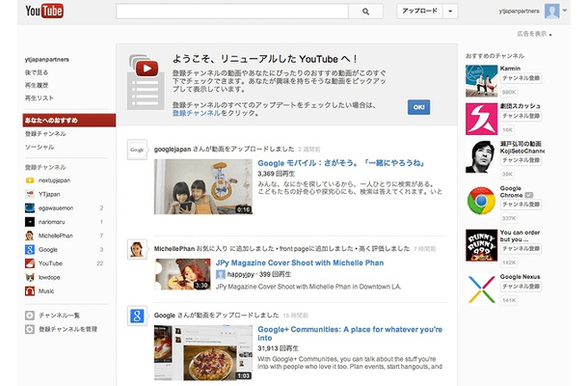Click the 劇団スカッシュ channel thumbnail

(482, 119)
